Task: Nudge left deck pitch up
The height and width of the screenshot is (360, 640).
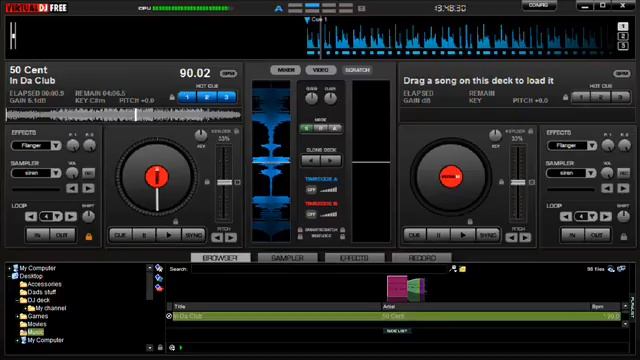Action: pos(231,237)
